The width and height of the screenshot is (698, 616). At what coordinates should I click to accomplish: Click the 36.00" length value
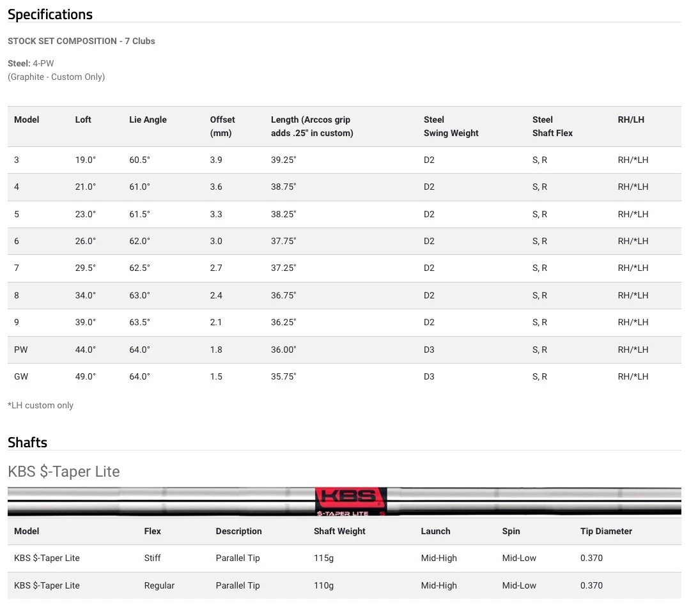click(x=283, y=350)
